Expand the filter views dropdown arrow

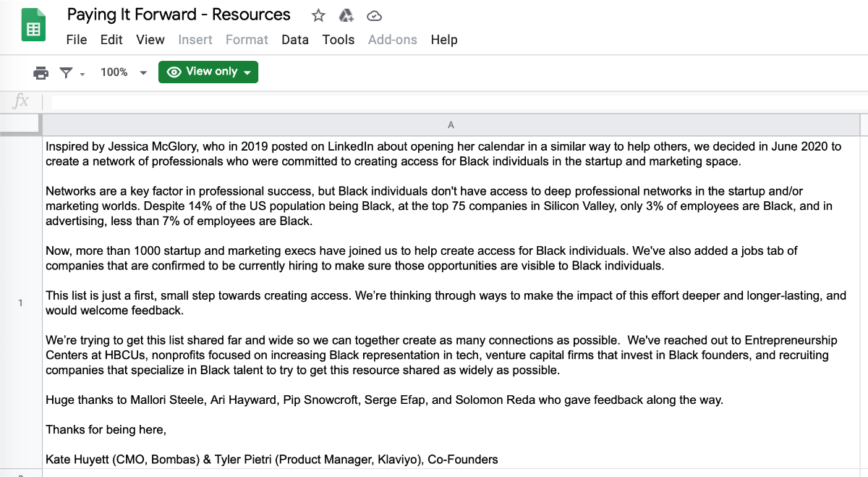pyautogui.click(x=82, y=73)
